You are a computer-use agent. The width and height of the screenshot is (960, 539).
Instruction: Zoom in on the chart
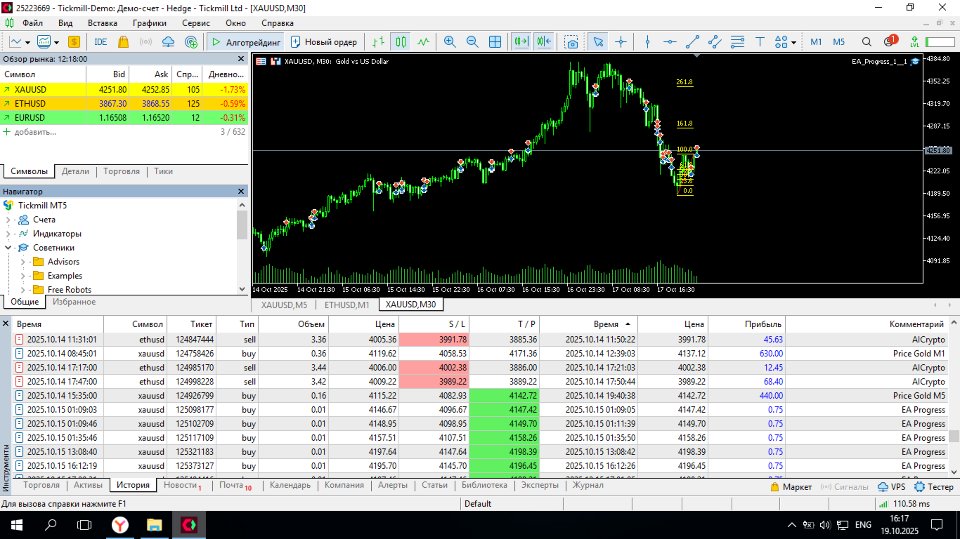pos(449,42)
